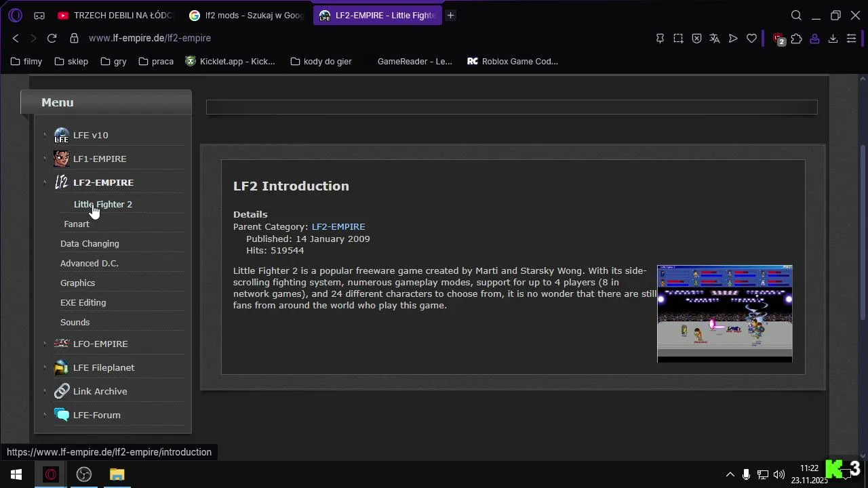Reload the page with the refresh icon
The height and width of the screenshot is (488, 868).
pos(52,38)
